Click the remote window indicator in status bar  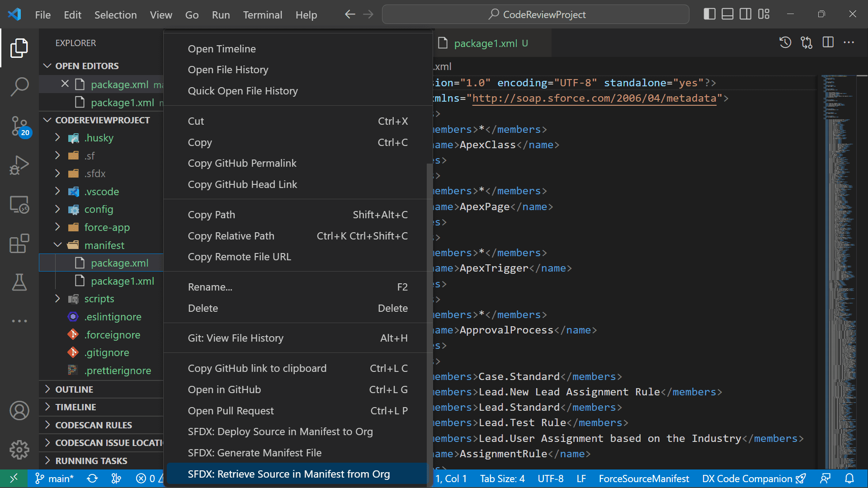(x=14, y=479)
